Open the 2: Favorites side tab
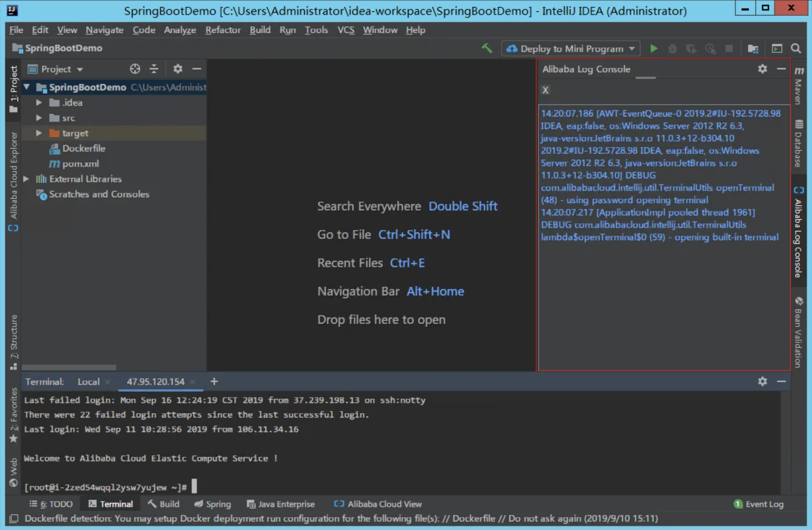The image size is (812, 530). (x=14, y=416)
